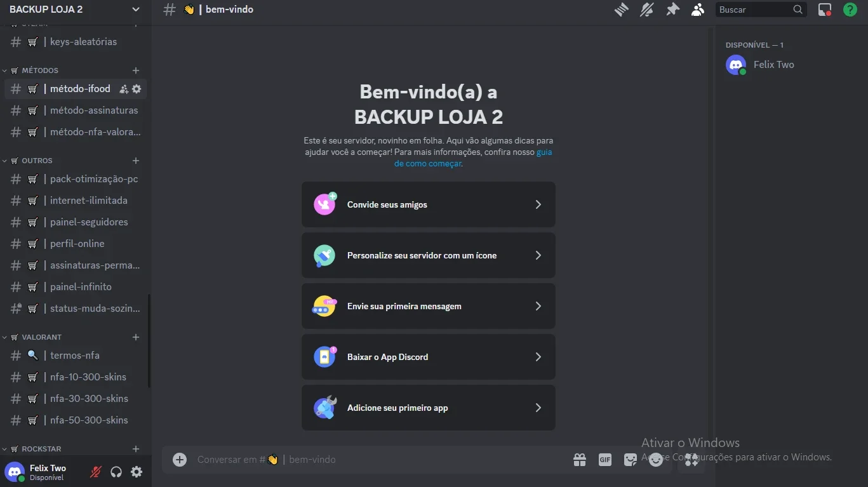
Task: Open the emoji picker
Action: click(x=656, y=460)
